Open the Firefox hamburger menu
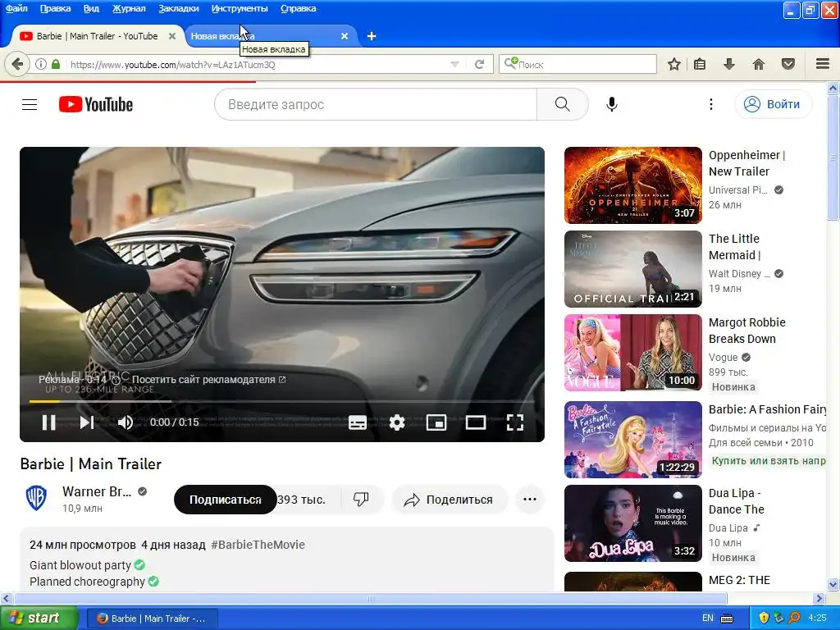Image resolution: width=840 pixels, height=630 pixels. pos(823,64)
